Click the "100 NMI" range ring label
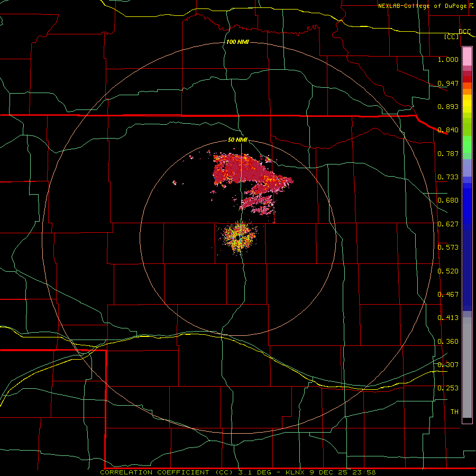Image resolution: width=476 pixels, height=476 pixels. coord(237,42)
